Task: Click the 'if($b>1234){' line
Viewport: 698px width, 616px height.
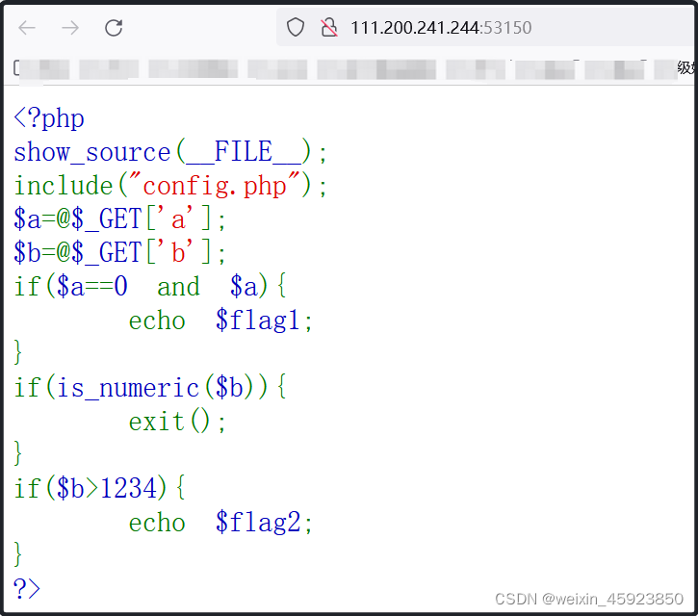Action: tap(100, 488)
